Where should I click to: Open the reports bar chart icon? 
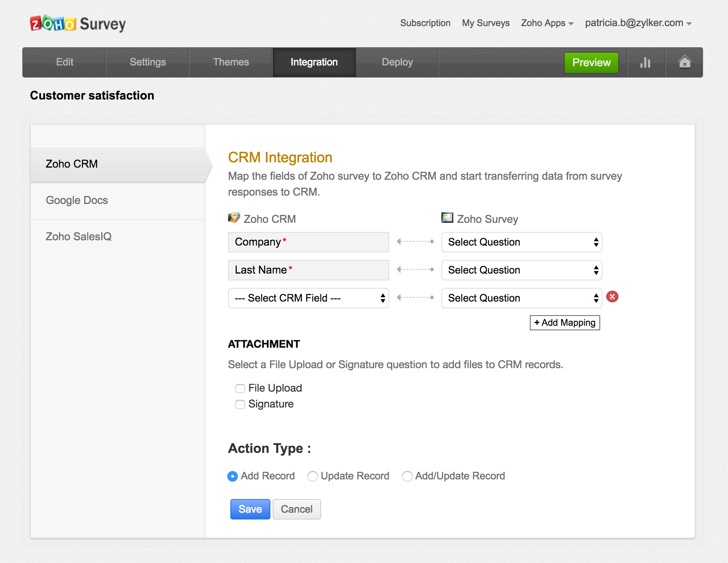coord(645,62)
